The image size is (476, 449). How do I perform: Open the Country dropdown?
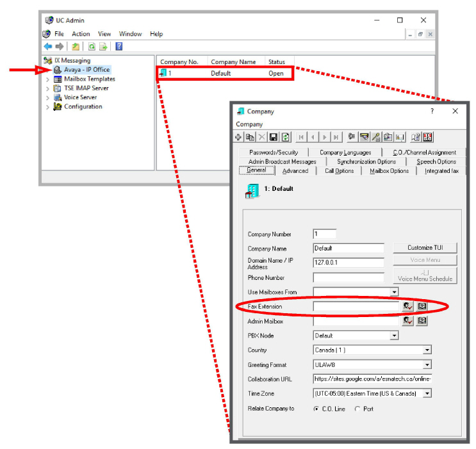coord(427,350)
